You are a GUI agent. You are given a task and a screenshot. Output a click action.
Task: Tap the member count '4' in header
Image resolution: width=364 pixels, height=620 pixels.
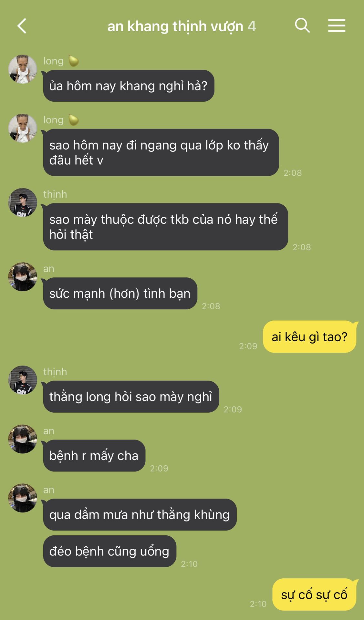[252, 26]
